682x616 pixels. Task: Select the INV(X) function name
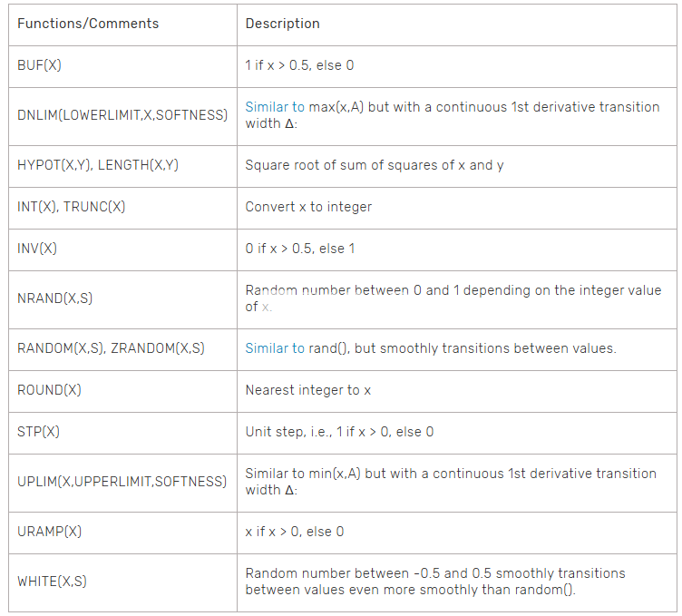[x=37, y=249]
